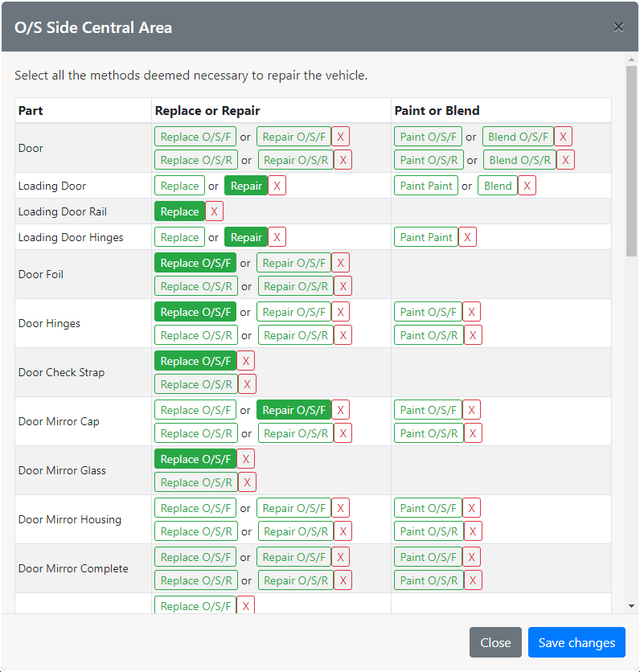This screenshot has height=672, width=640.
Task: Click X next to Loading Door Rail Replace
Action: click(x=214, y=211)
